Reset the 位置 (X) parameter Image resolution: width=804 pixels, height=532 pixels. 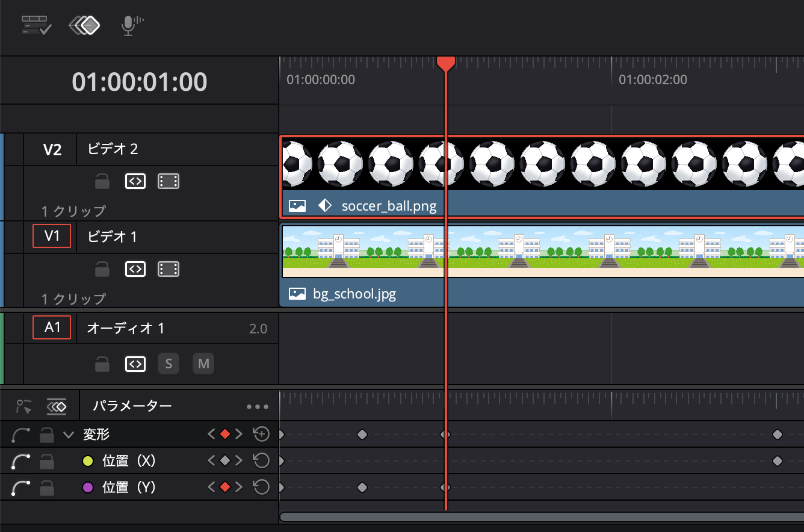tap(261, 461)
